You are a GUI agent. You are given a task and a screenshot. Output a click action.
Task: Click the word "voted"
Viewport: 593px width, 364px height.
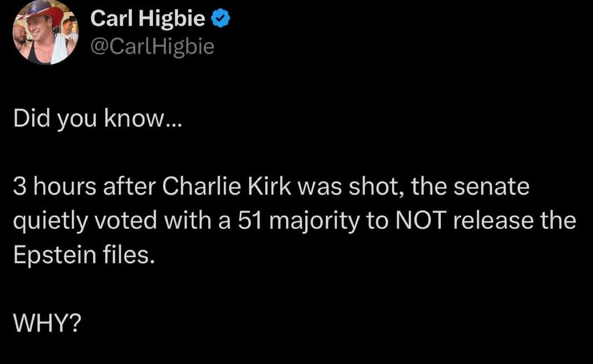(117, 221)
